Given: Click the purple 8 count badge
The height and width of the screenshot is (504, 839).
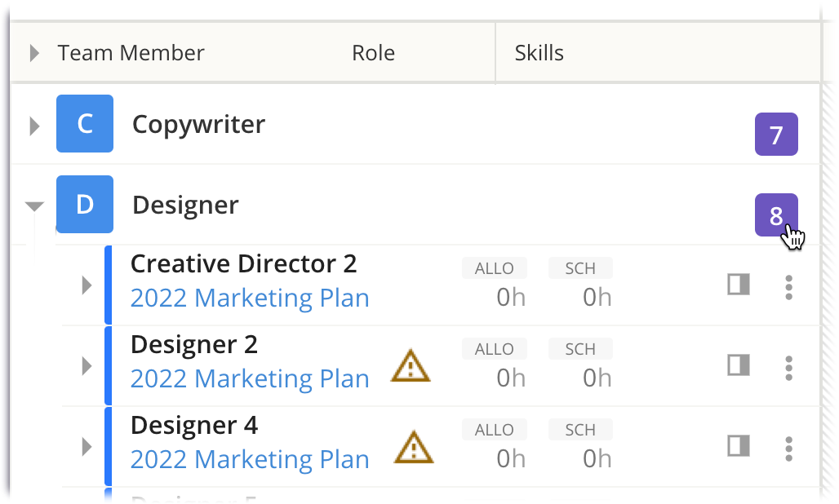Looking at the screenshot, I should point(775,215).
